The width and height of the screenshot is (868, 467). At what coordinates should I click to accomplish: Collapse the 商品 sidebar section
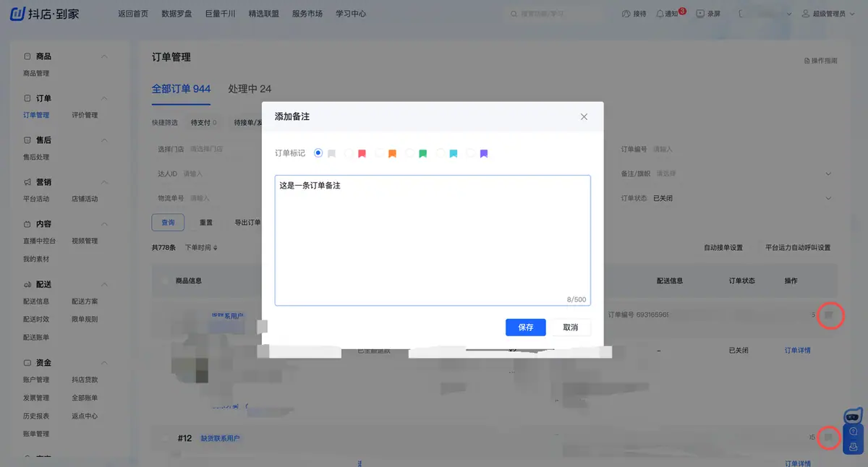104,56
